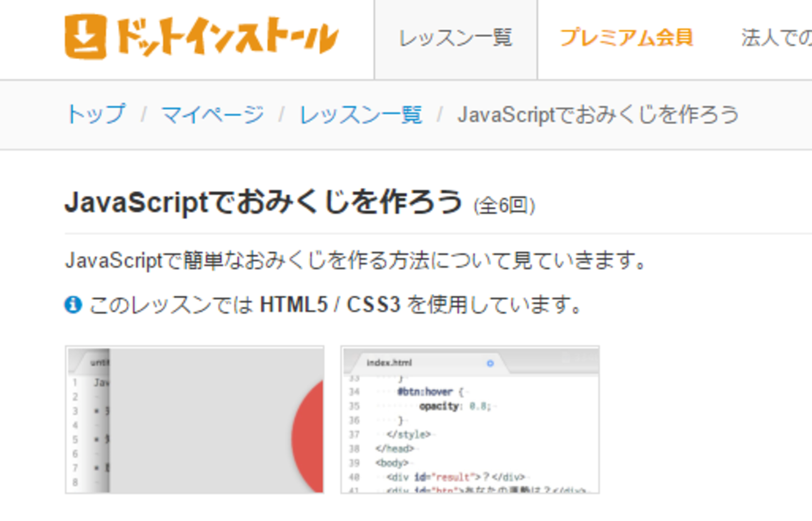Click the トップ breadcrumb link

tap(96, 114)
